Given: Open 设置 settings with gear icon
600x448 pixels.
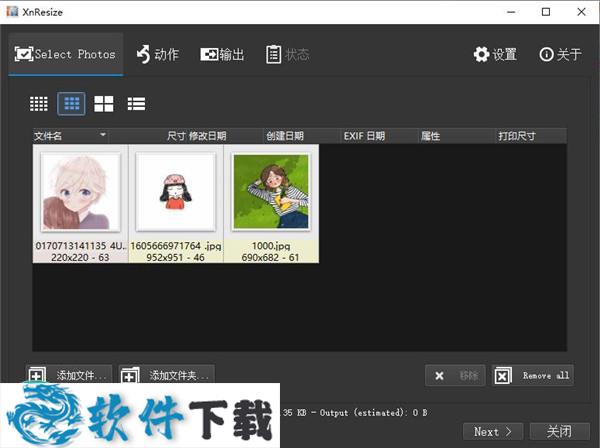Looking at the screenshot, I should [495, 54].
